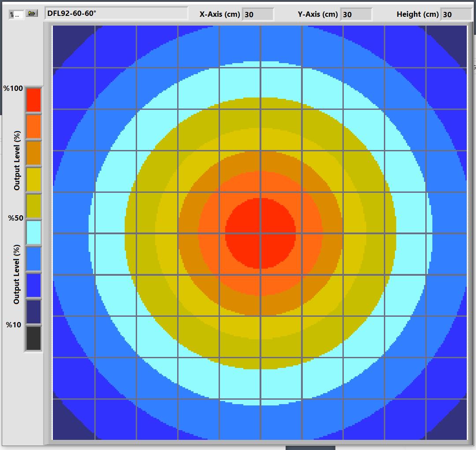Pick the navy blue legend swatch

point(33,312)
